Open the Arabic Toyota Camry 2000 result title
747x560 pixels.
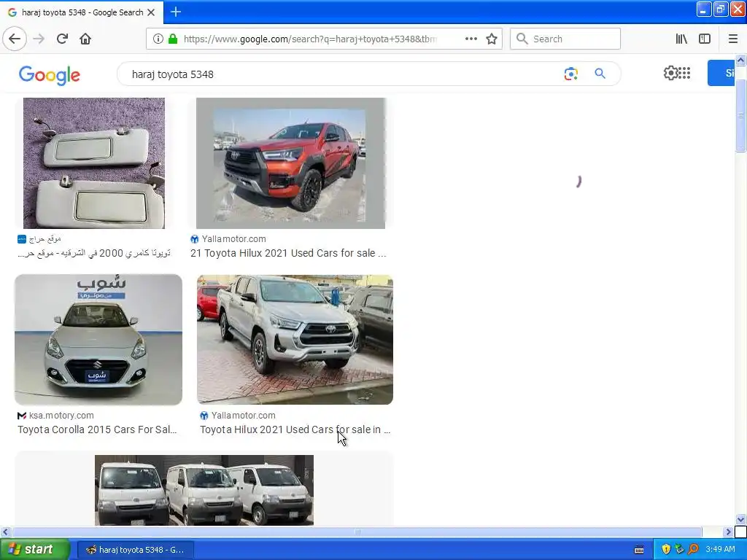tap(94, 253)
